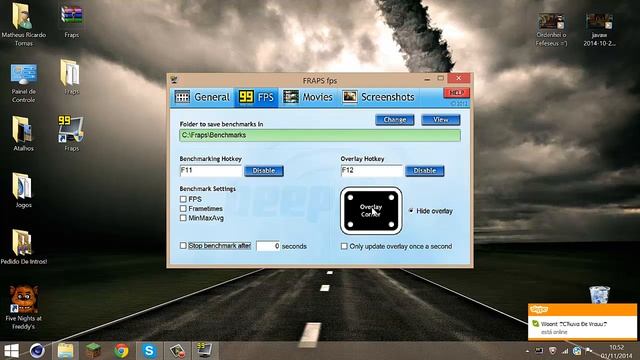The image size is (640, 360).
Task: Open Google Chrome from the taskbar
Action: tap(121, 351)
